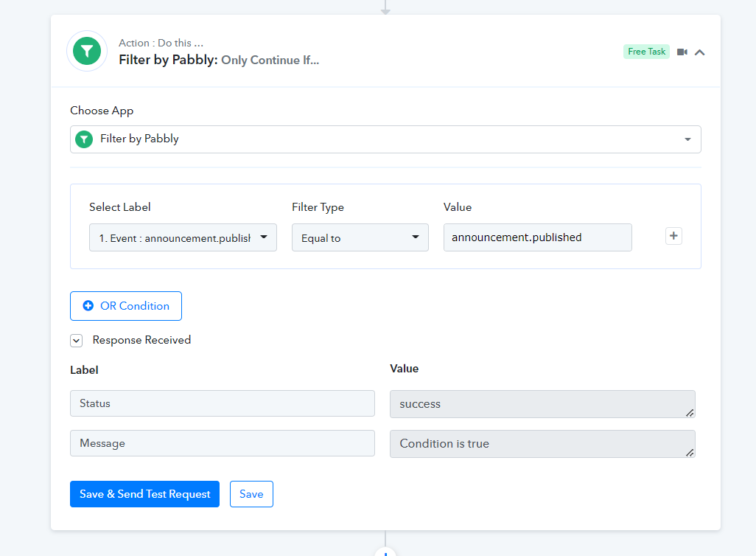
Task: Open the Choose App dropdown
Action: [x=385, y=139]
